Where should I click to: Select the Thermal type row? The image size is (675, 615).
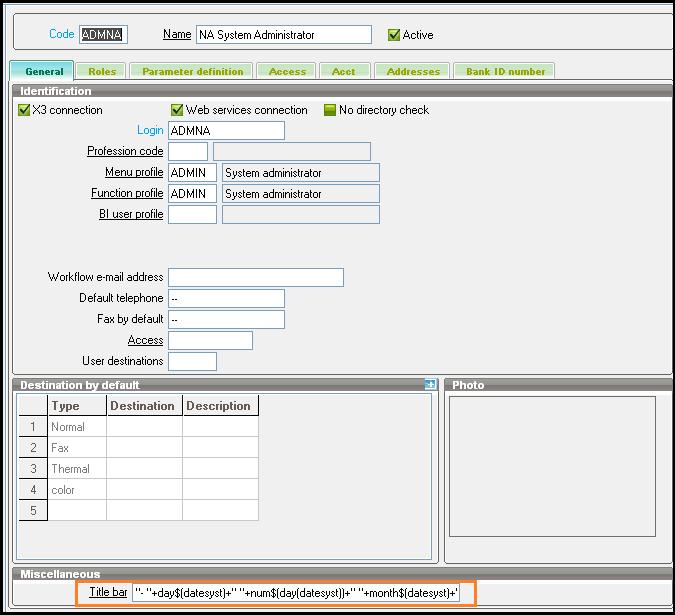pyautogui.click(x=77, y=469)
